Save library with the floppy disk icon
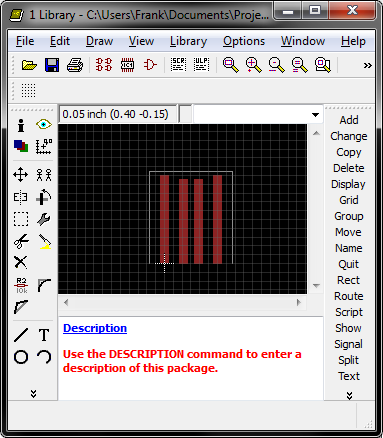The image size is (383, 438). [x=52, y=65]
